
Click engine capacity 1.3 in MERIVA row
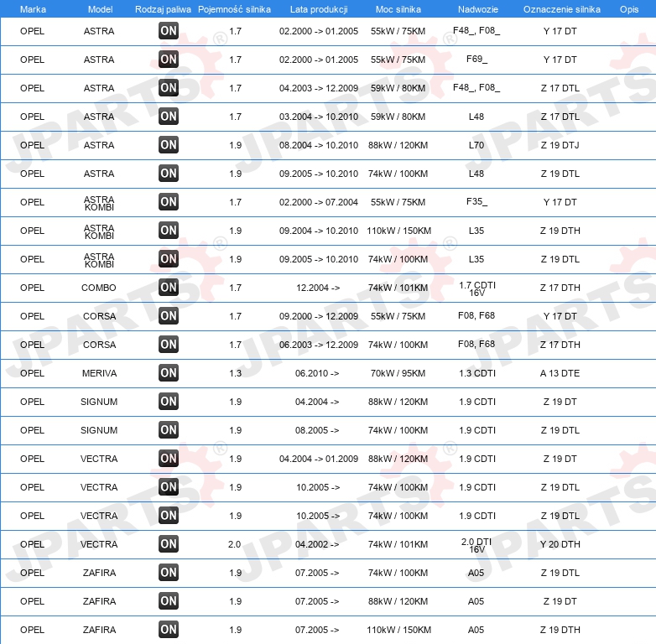click(x=235, y=373)
